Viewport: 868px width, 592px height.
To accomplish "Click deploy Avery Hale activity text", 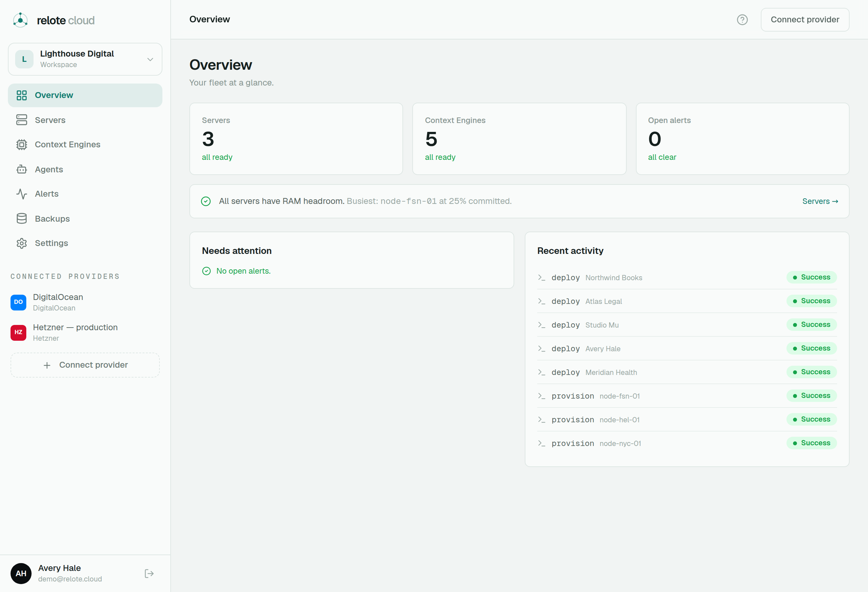I will (586, 349).
